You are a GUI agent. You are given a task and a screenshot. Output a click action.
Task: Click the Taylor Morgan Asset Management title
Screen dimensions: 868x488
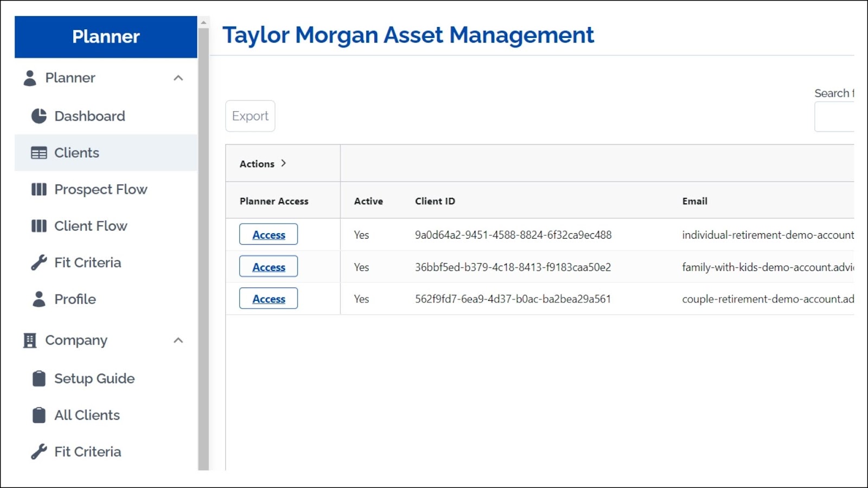pyautogui.click(x=408, y=35)
